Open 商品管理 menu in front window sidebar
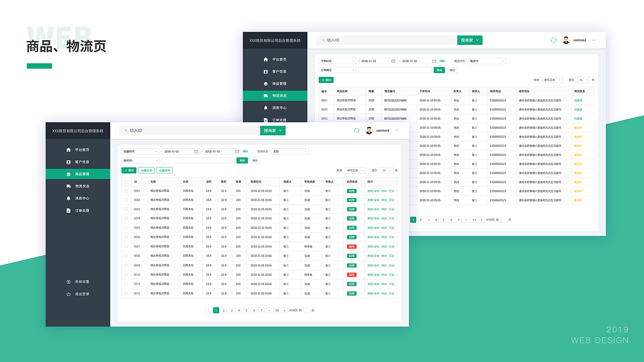 [x=78, y=174]
